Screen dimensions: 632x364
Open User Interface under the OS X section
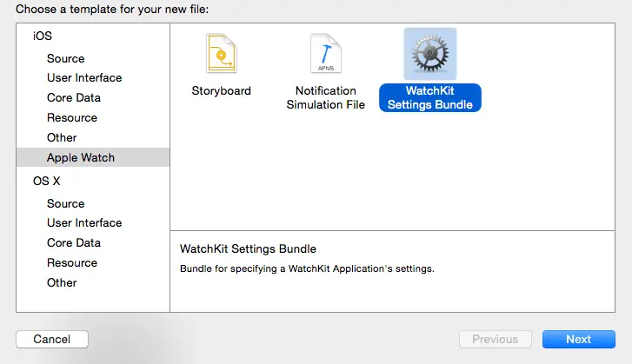tap(84, 222)
